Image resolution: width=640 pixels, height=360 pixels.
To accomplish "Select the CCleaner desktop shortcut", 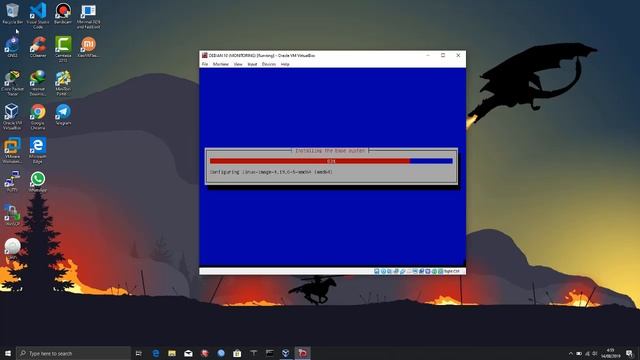I will point(38,47).
